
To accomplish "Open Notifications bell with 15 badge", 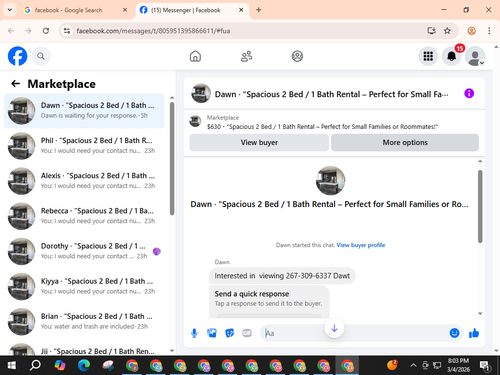I will (452, 56).
